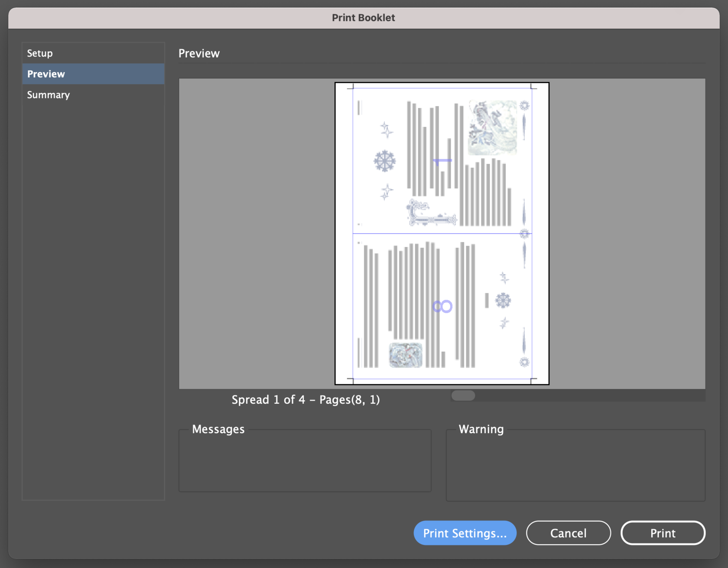
Task: Click inside the Messages box
Action: coord(305,461)
